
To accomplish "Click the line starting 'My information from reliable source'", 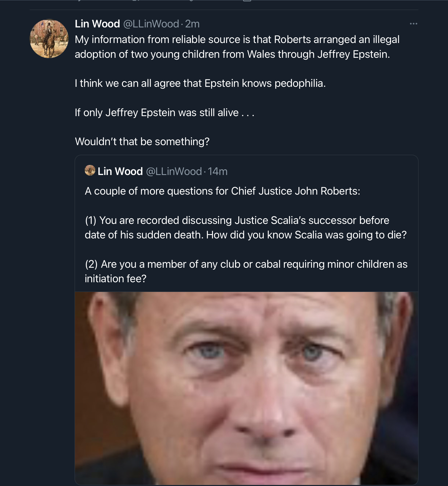I will (x=237, y=40).
